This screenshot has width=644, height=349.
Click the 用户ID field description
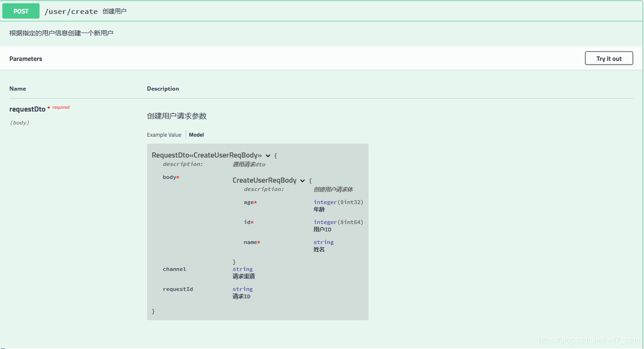tap(322, 230)
